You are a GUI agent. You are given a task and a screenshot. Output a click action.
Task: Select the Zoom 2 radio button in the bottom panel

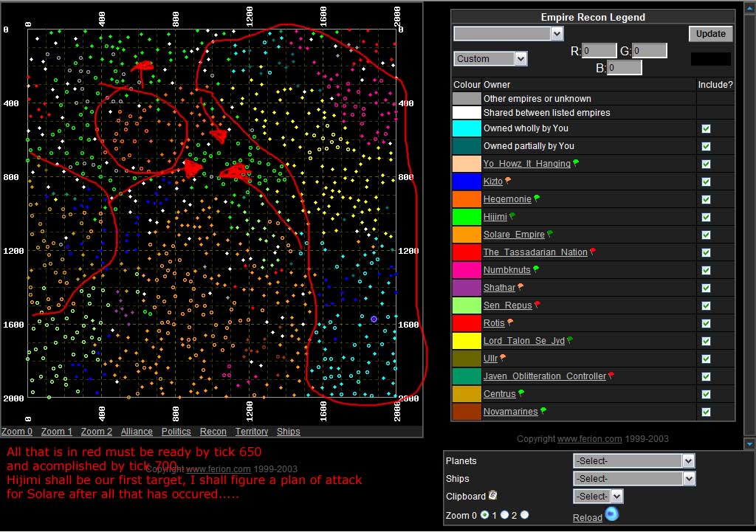point(524,514)
